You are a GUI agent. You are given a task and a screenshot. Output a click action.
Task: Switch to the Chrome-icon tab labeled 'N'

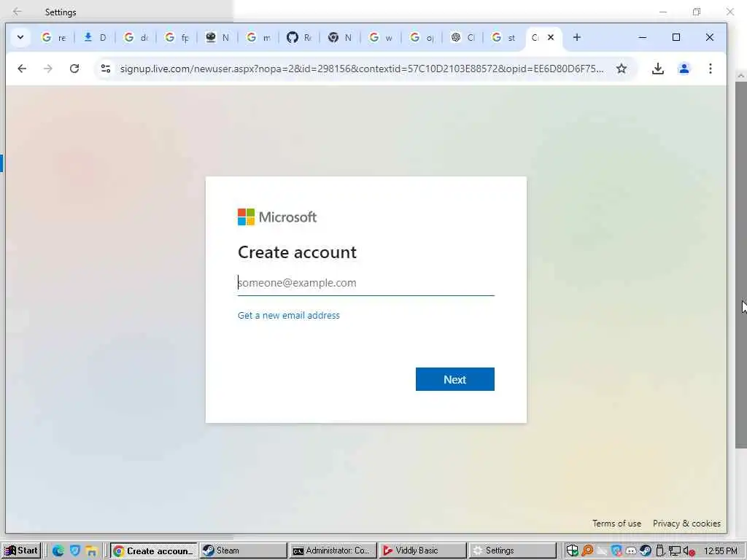pos(340,37)
